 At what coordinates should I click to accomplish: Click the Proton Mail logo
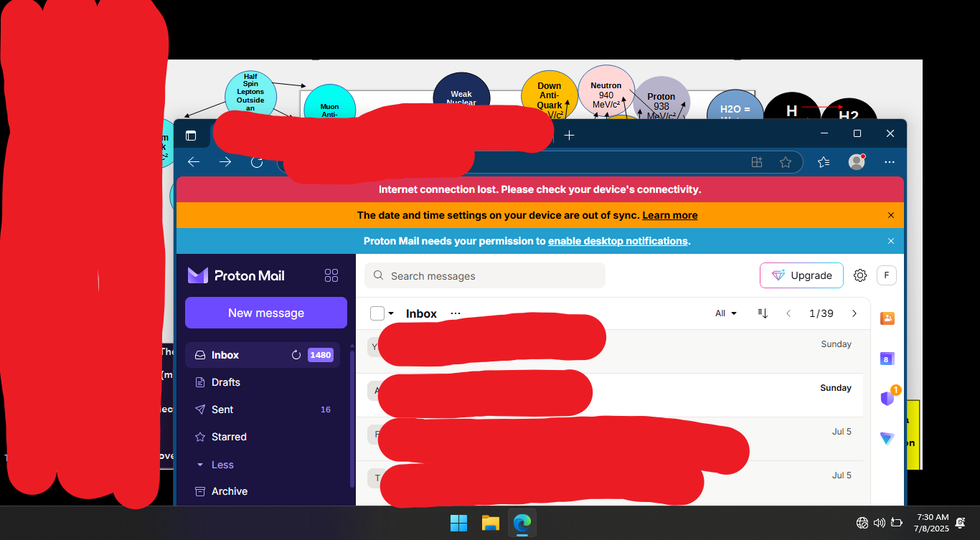coord(236,276)
